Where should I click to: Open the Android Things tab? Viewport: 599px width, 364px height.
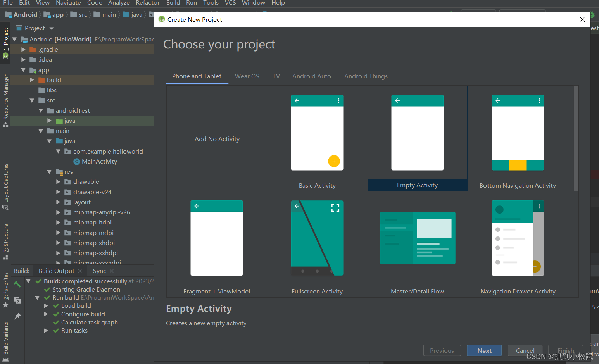point(366,76)
